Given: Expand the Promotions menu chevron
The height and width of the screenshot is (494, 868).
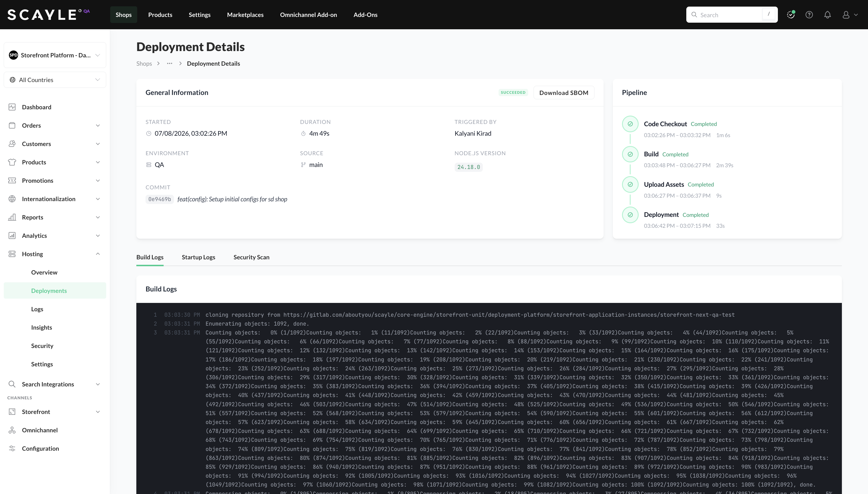Looking at the screenshot, I should coord(98,180).
